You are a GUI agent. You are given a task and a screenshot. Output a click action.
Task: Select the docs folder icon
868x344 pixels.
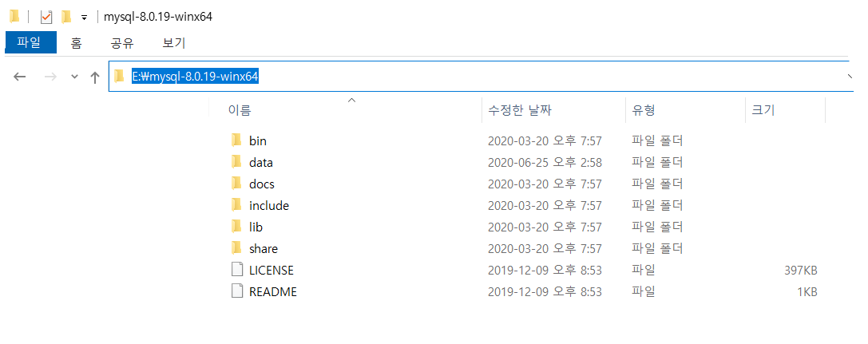[x=236, y=184]
